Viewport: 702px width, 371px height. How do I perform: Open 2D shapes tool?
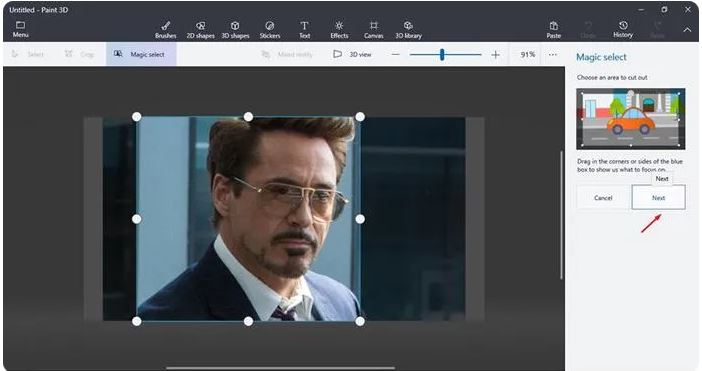200,30
